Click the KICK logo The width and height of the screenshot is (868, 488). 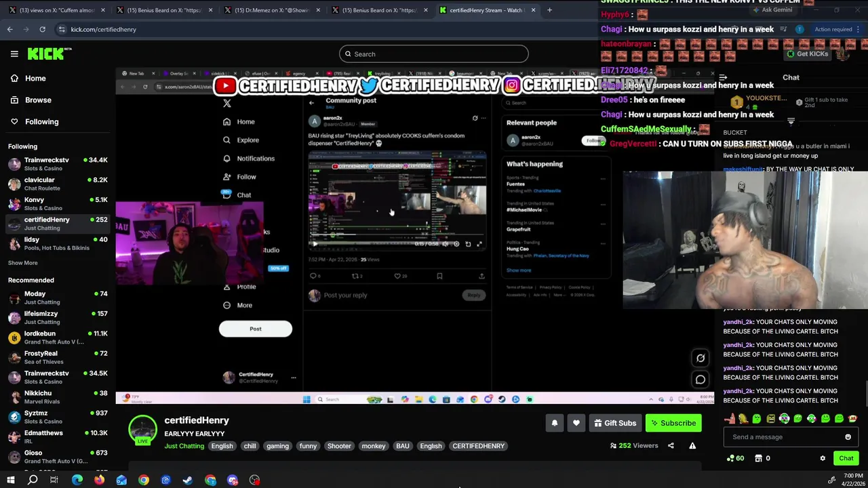pyautogui.click(x=49, y=54)
